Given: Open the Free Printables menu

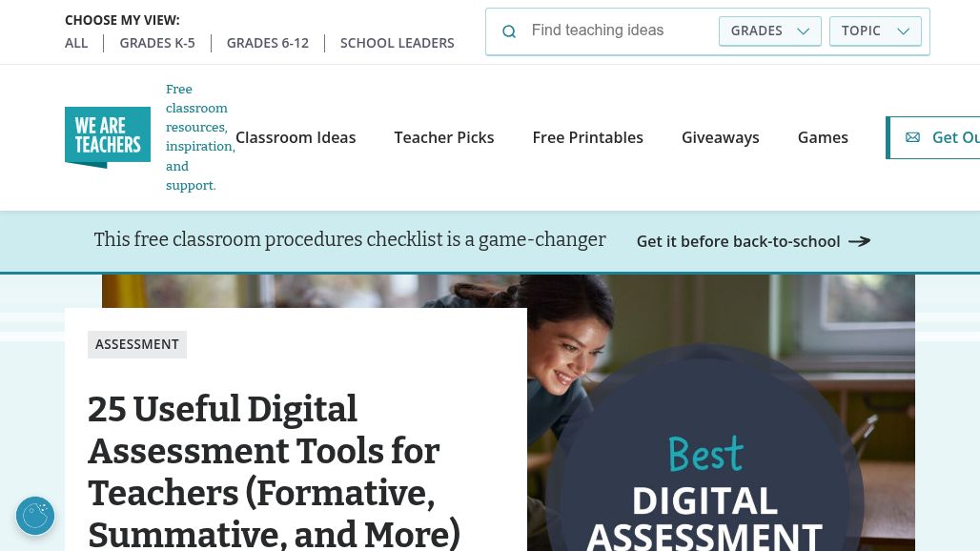Looking at the screenshot, I should pos(587,137).
